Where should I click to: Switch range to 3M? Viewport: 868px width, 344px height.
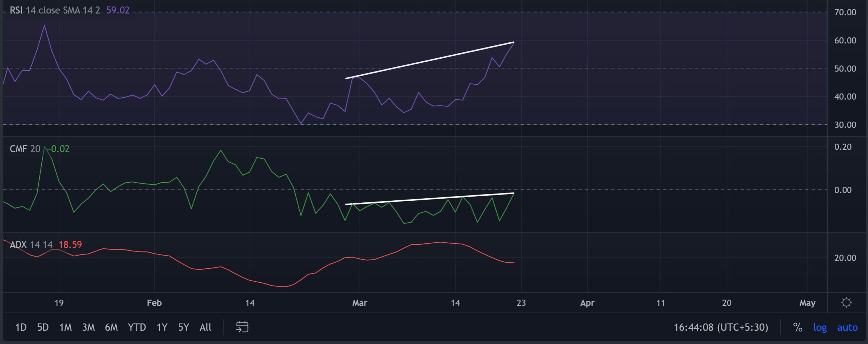(88, 327)
